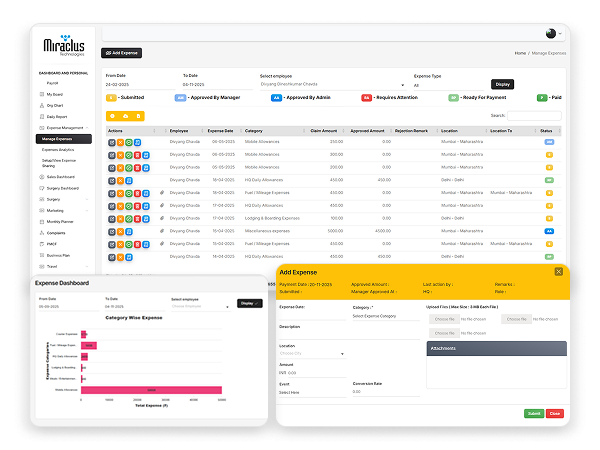Click the blue history icon in the Miscellaneous expenses row
Viewport: 600px width, 450px height.
129,232
